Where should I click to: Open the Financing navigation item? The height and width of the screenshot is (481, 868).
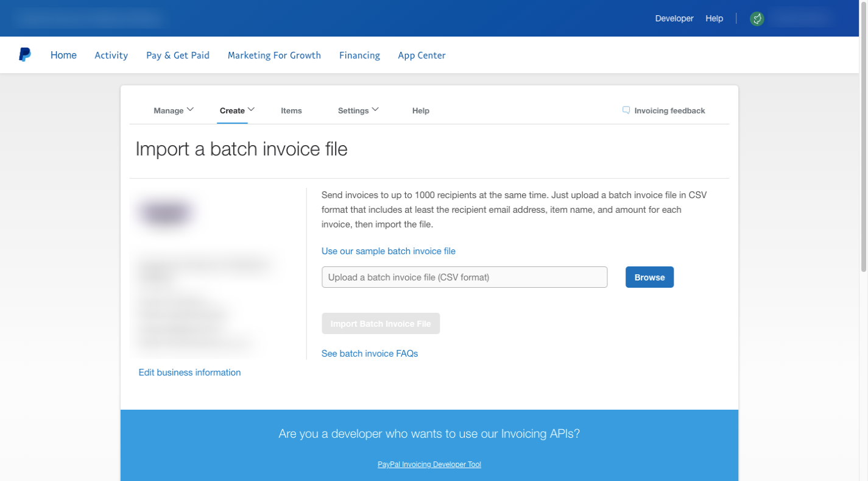point(359,55)
